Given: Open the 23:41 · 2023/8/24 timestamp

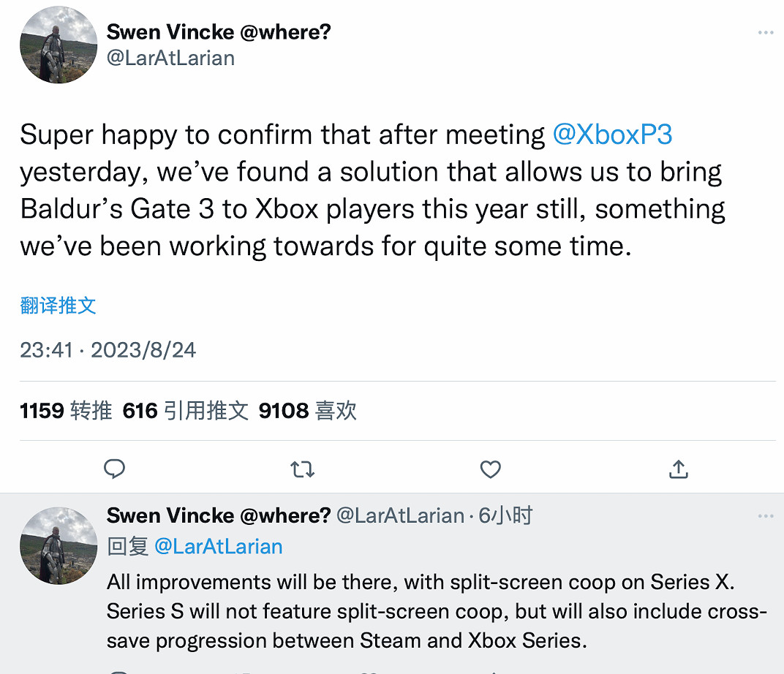Looking at the screenshot, I should 108,350.
